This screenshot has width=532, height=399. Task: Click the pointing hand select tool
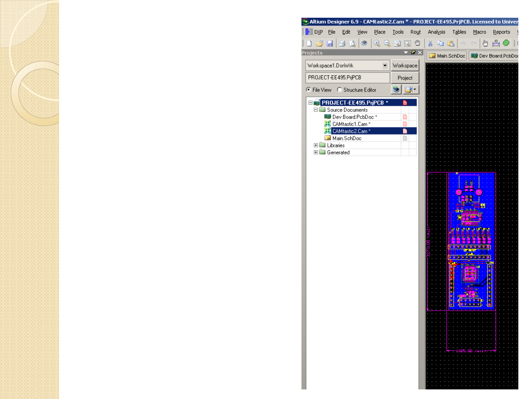pyautogui.click(x=485, y=43)
